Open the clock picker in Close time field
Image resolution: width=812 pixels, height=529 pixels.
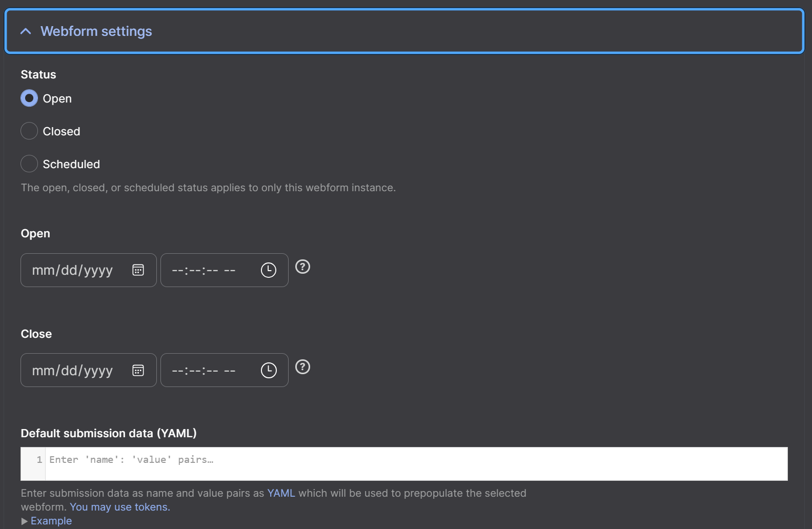coord(269,370)
